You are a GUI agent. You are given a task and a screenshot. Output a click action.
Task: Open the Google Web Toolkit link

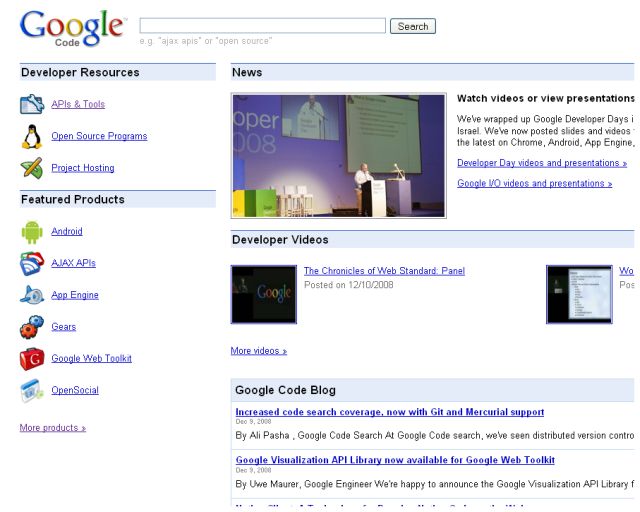[x=91, y=358]
